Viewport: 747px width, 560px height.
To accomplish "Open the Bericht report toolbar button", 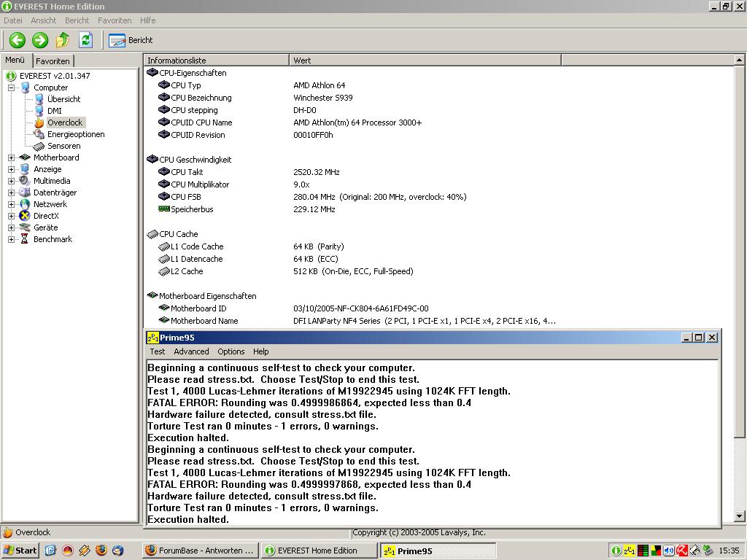I will pyautogui.click(x=131, y=41).
